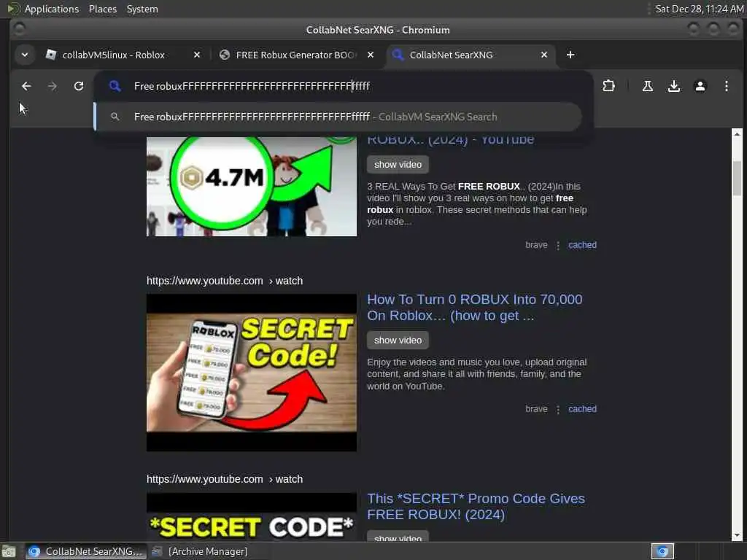Open the Downloads icon in toolbar
Viewport: 747px width, 560px height.
[673, 86]
